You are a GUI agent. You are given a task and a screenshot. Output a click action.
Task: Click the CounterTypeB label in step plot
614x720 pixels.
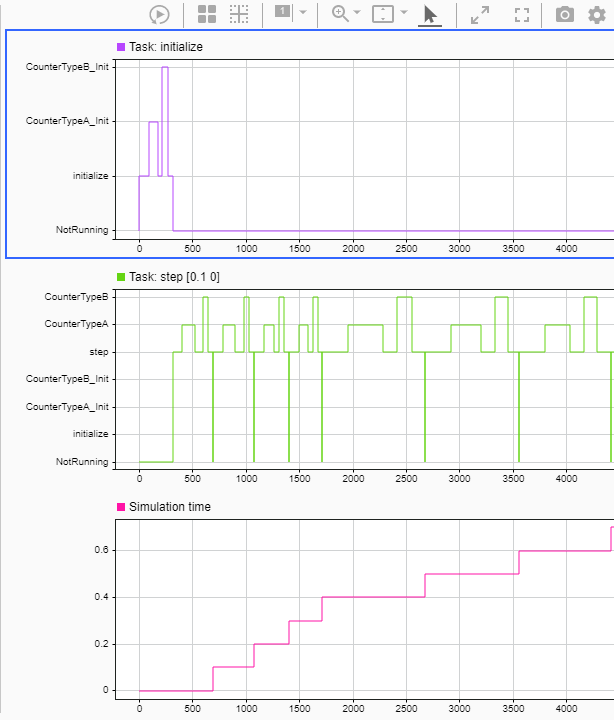(77, 297)
